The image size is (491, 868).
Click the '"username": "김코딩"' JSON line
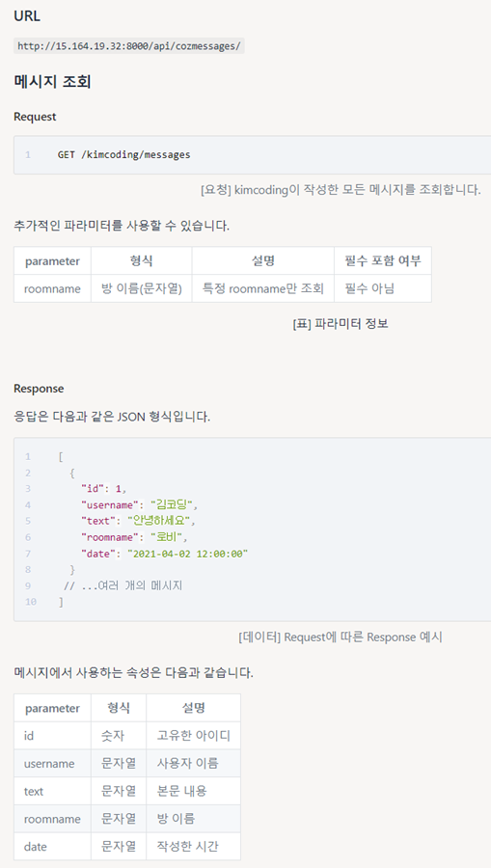click(x=140, y=504)
